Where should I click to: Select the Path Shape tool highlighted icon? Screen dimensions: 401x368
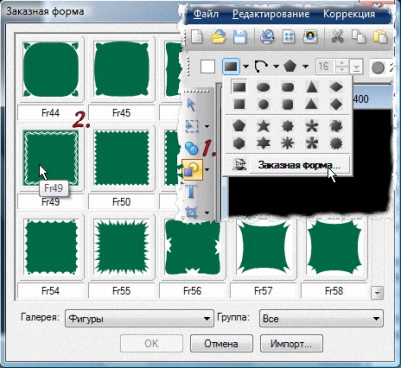[191, 169]
